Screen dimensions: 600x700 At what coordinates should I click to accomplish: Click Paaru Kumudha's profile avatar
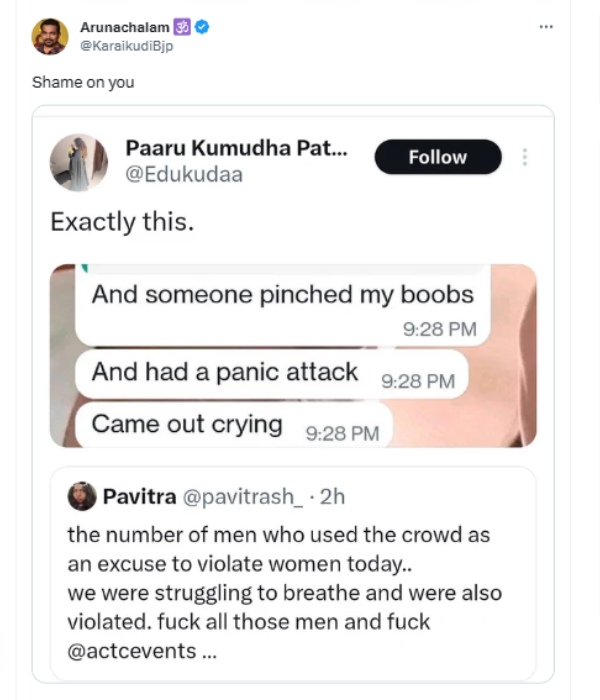(78, 162)
